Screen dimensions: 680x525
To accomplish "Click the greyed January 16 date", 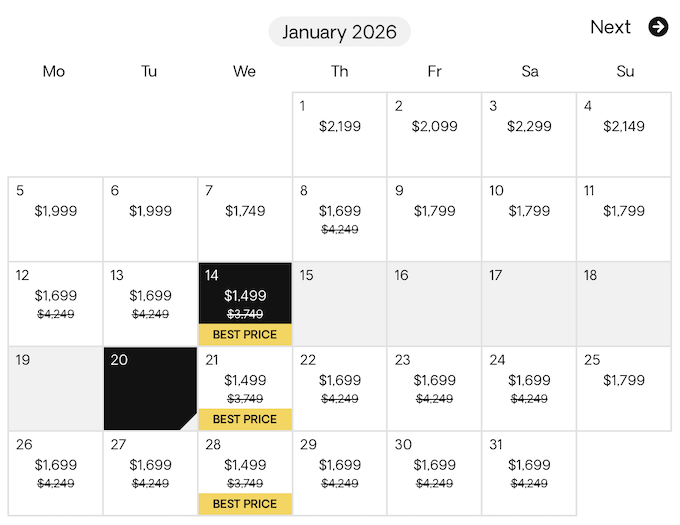I will 434,304.
